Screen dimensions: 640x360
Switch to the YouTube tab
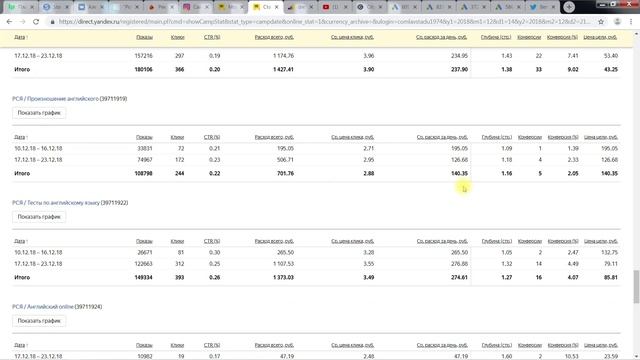pyautogui.click(x=336, y=7)
